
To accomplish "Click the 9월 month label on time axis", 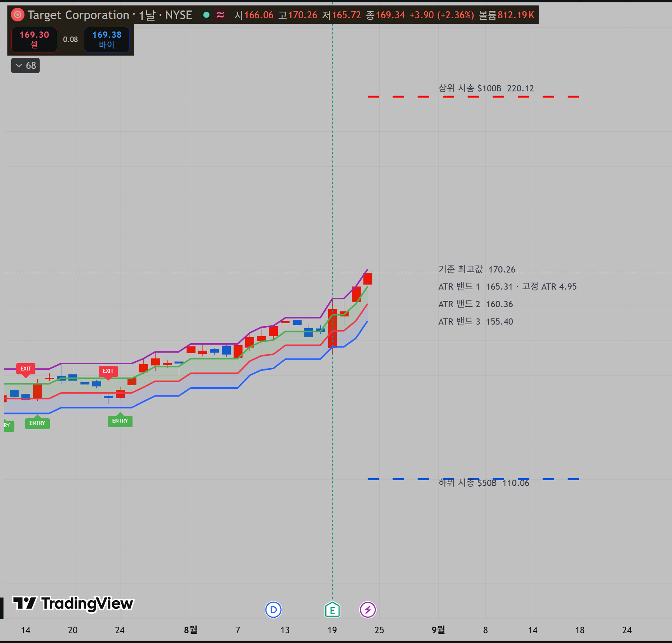I will point(438,630).
